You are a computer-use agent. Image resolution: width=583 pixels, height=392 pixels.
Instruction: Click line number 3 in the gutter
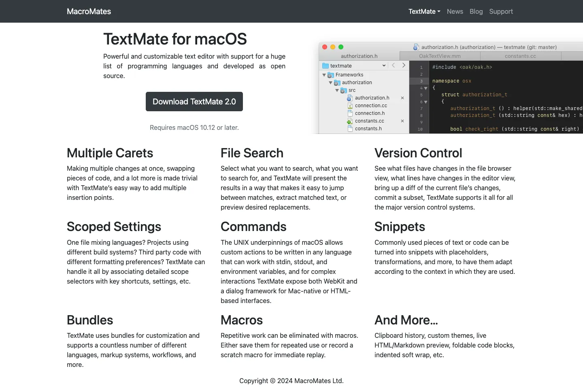pyautogui.click(x=421, y=81)
